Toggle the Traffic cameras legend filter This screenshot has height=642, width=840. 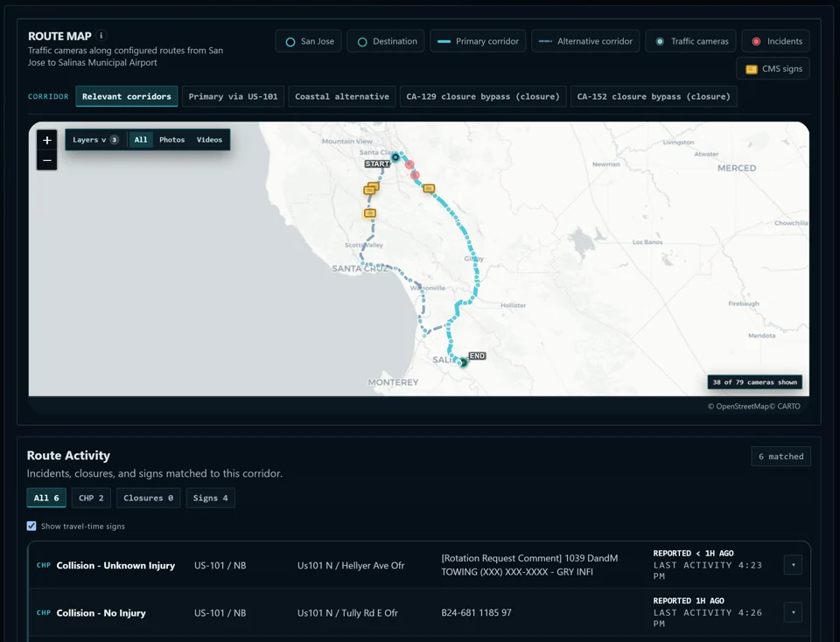(x=690, y=41)
